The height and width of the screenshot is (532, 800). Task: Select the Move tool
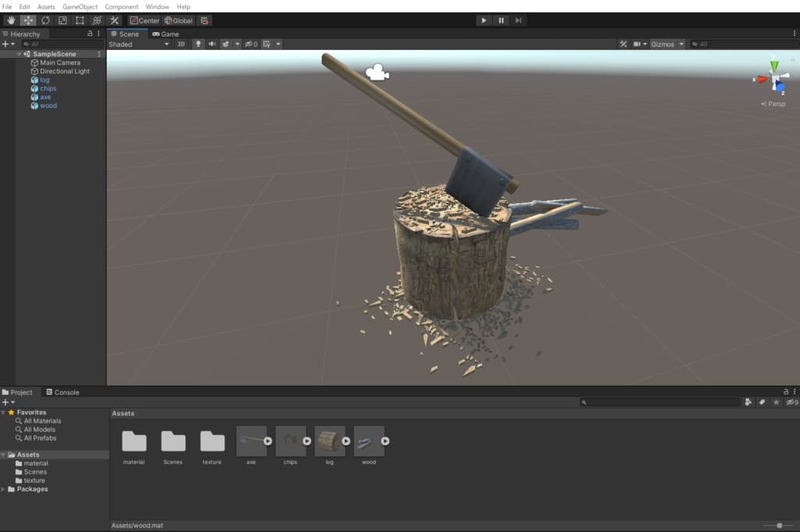(x=28, y=20)
